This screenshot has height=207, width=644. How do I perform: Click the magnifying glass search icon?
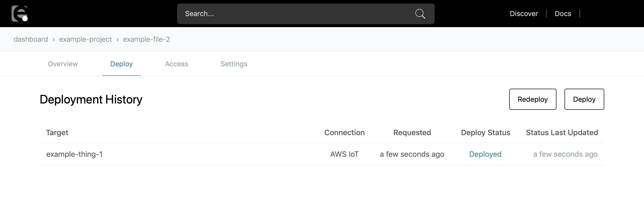(420, 14)
